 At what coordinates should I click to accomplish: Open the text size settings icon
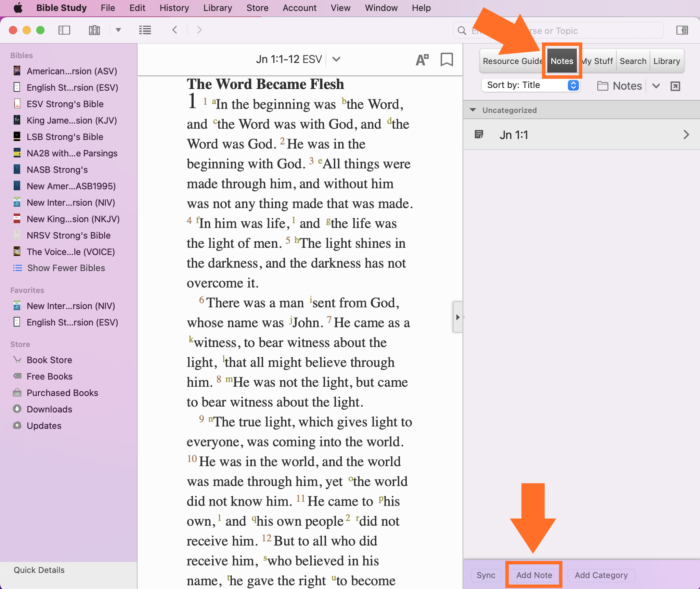422,60
